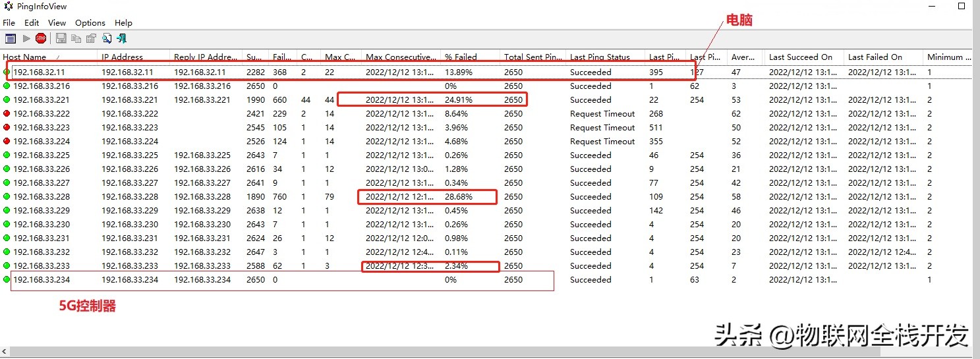Select host name 192.168.33.232
This screenshot has width=980, height=359.
42,252
